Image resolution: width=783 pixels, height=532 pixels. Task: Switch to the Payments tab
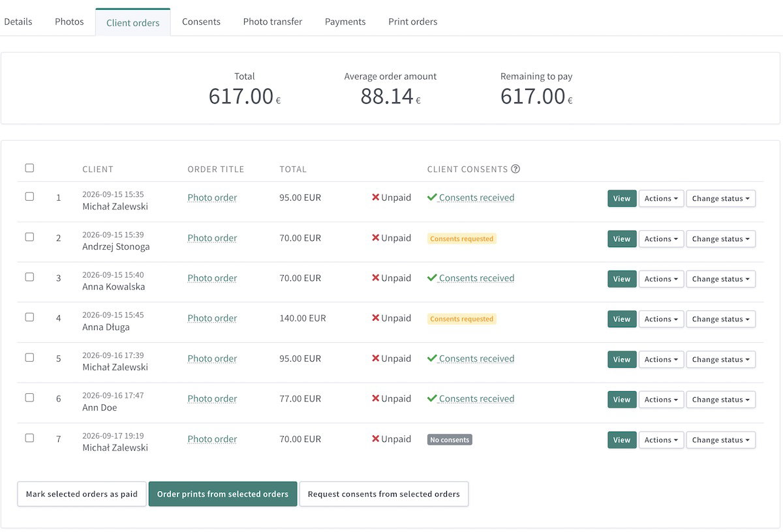pos(345,22)
